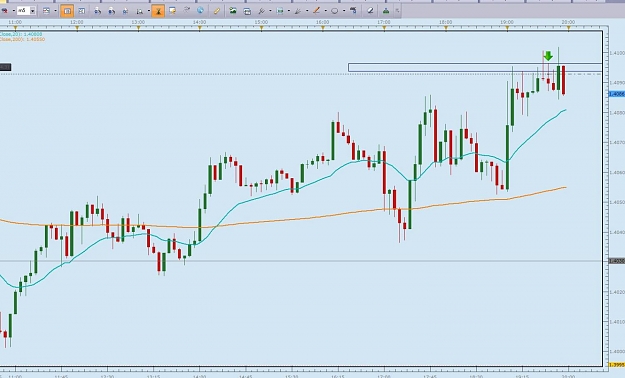Expand dropdown arrow right of green-box icon
The height and width of the screenshot is (378, 625).
click(x=289, y=11)
